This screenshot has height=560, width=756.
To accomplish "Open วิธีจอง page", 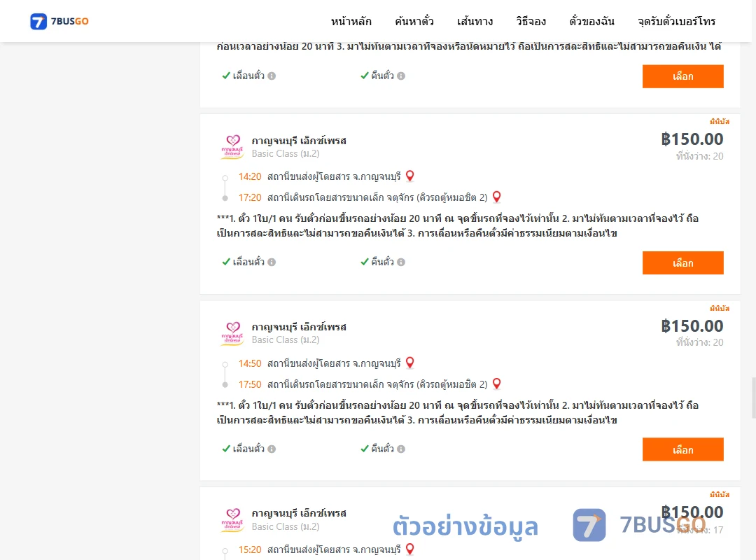I will 531,21.
